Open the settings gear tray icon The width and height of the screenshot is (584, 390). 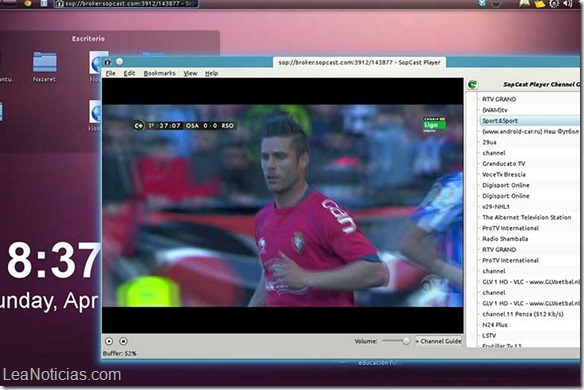554,4
